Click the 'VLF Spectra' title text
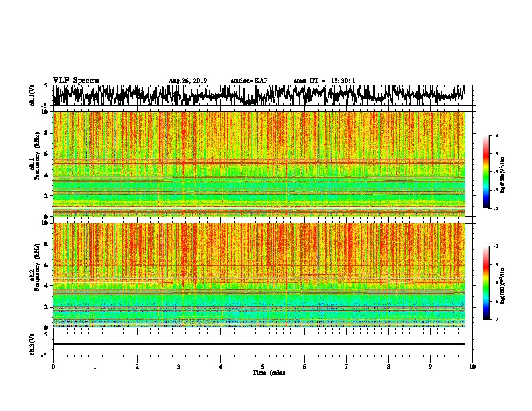532x411 pixels. click(76, 81)
